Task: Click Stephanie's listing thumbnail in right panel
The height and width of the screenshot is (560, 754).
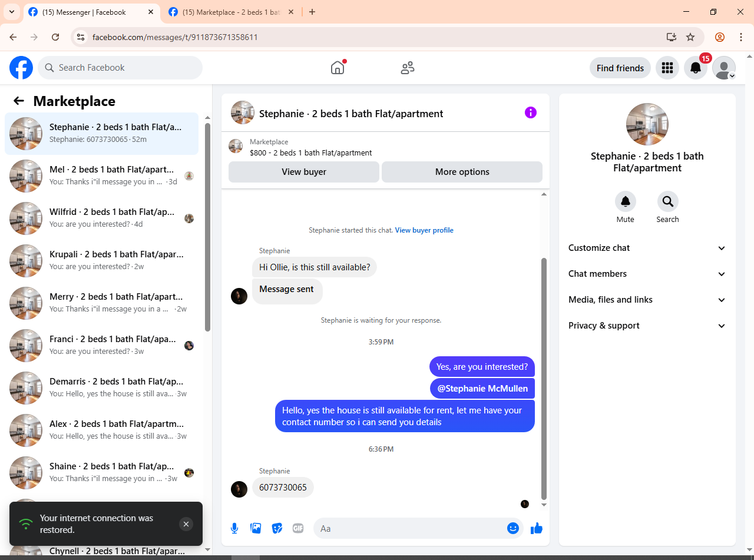Action: pyautogui.click(x=647, y=124)
